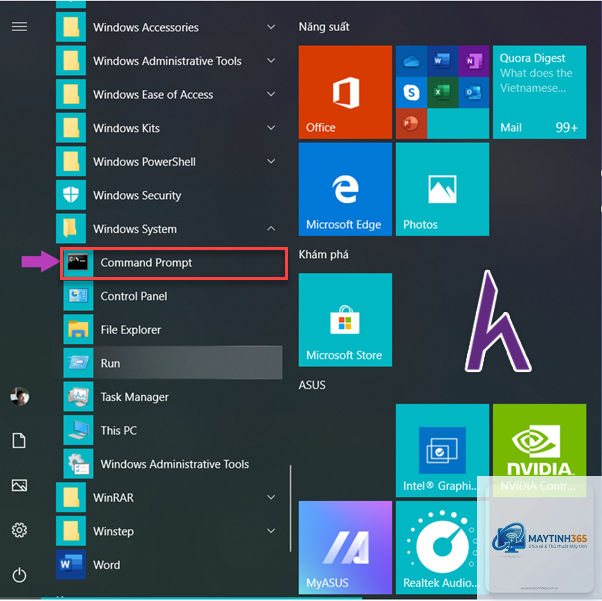Click the WinRAR folder label
This screenshot has width=602, height=601.
pos(114,497)
